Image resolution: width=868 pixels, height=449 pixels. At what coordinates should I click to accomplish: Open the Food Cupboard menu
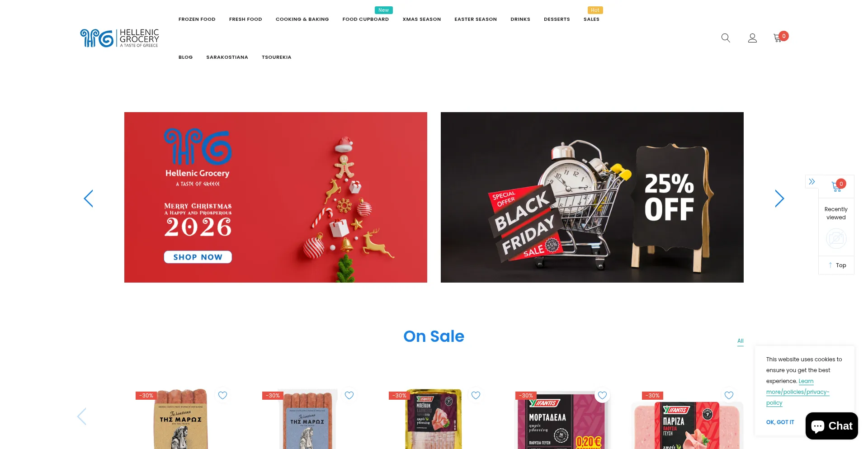(x=366, y=19)
